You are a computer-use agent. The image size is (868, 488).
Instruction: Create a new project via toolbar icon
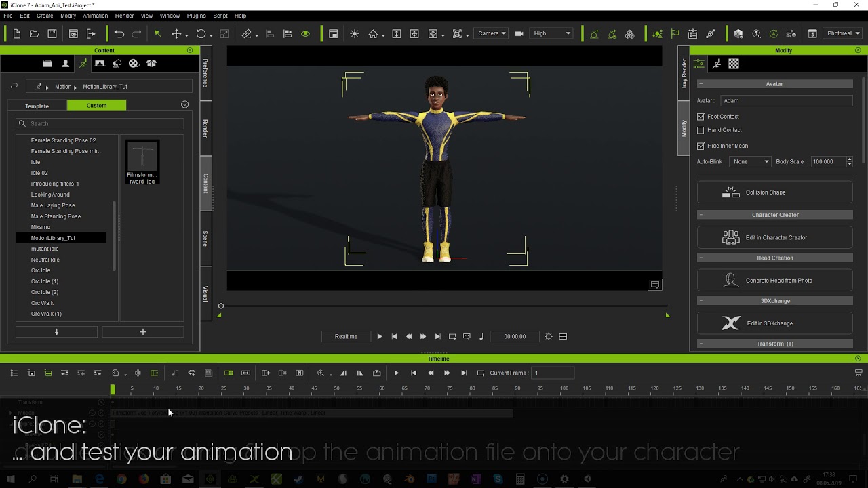coord(17,33)
